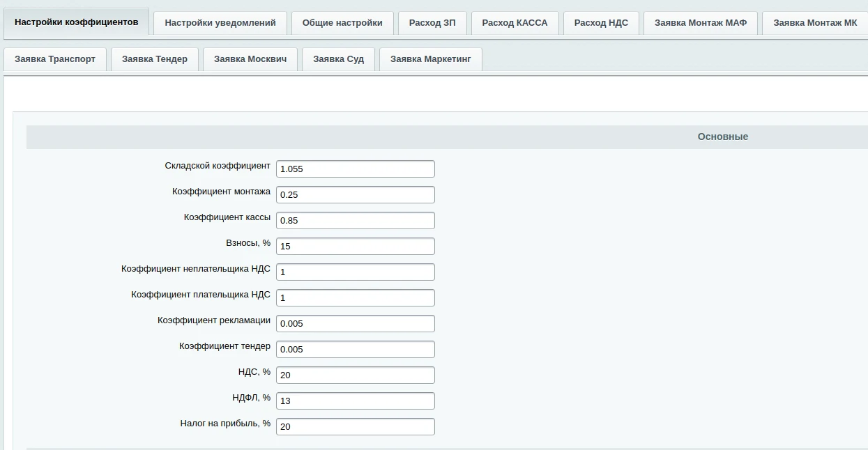Go to the Заявка Суд tab
The width and height of the screenshot is (868, 450).
(x=338, y=59)
